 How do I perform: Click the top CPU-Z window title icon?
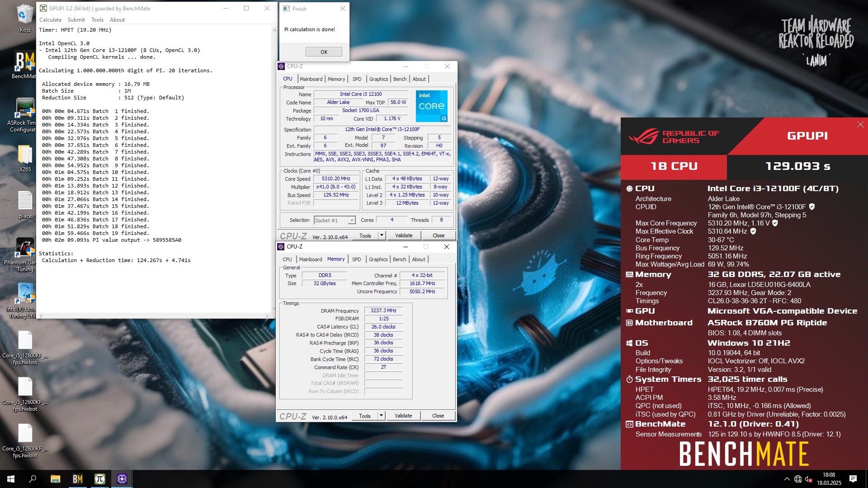[x=281, y=66]
